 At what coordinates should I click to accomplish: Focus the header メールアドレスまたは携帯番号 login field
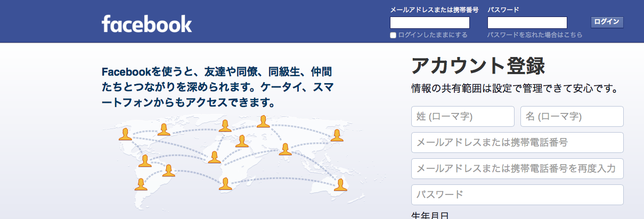tap(429, 22)
